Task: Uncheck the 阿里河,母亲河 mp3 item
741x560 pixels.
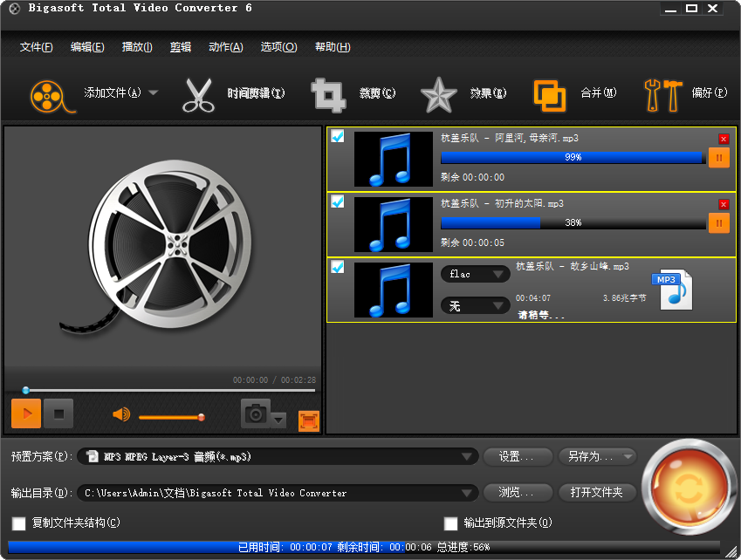Action: pyautogui.click(x=338, y=136)
